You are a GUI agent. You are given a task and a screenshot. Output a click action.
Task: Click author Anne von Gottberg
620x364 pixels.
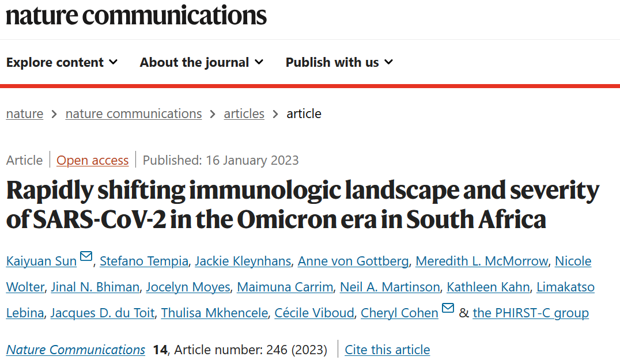click(353, 261)
